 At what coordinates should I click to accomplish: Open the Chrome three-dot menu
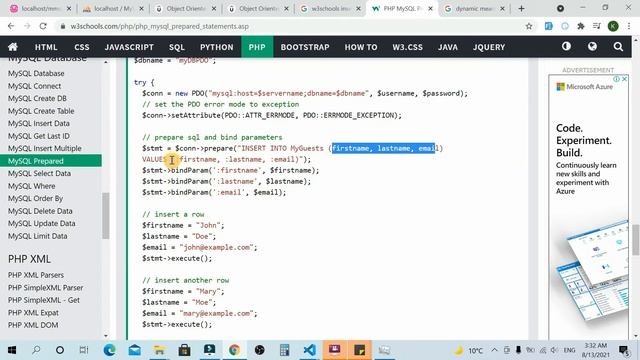(629, 26)
